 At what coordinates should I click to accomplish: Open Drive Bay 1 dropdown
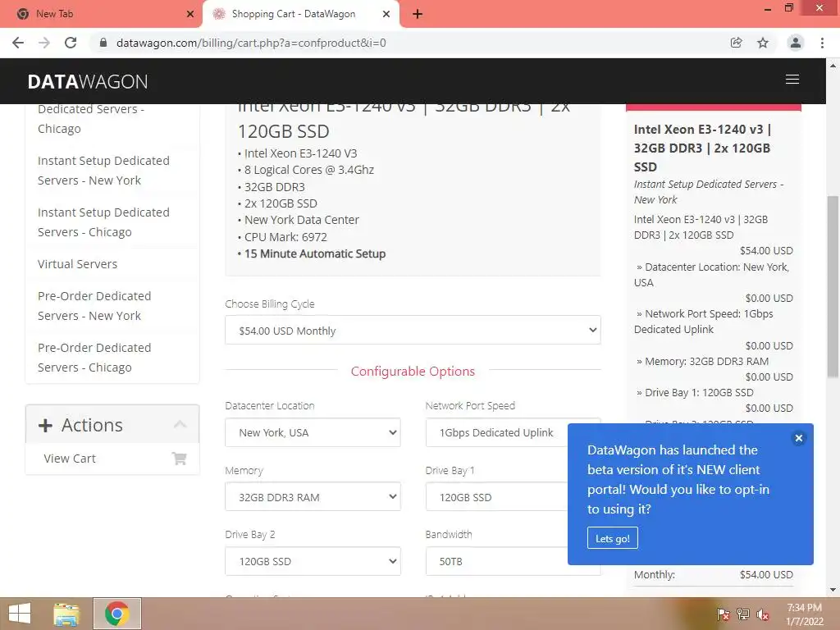coord(513,496)
